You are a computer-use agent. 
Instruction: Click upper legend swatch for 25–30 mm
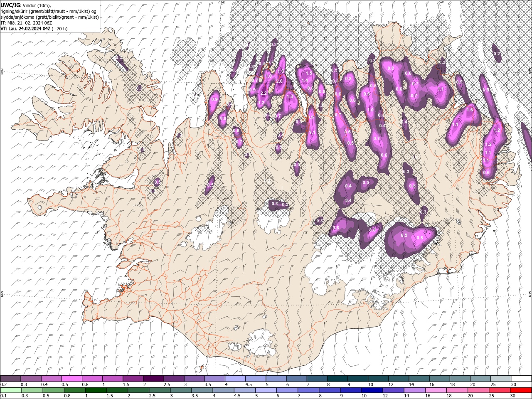tap(501, 379)
